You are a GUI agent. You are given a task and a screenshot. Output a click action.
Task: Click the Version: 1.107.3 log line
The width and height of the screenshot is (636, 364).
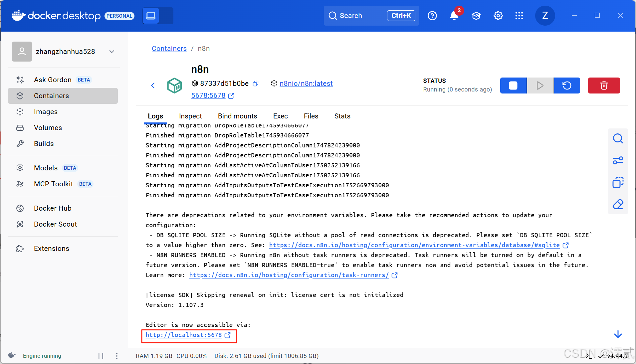[x=174, y=305]
